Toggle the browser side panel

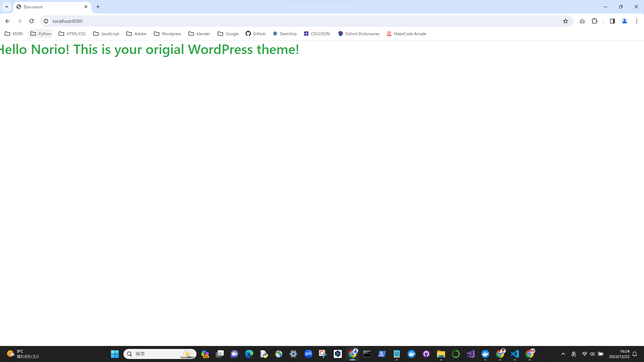(x=612, y=21)
